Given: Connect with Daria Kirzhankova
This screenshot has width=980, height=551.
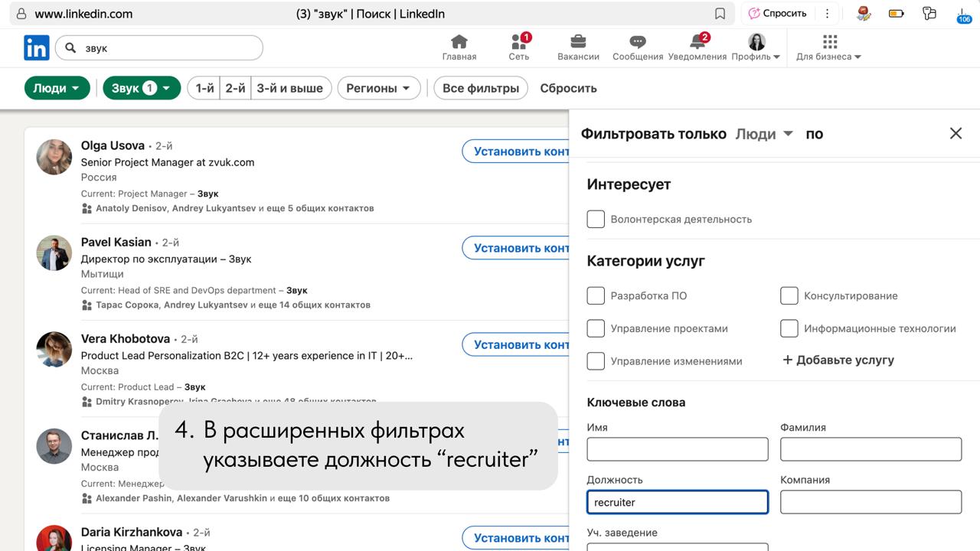Looking at the screenshot, I should [516, 538].
